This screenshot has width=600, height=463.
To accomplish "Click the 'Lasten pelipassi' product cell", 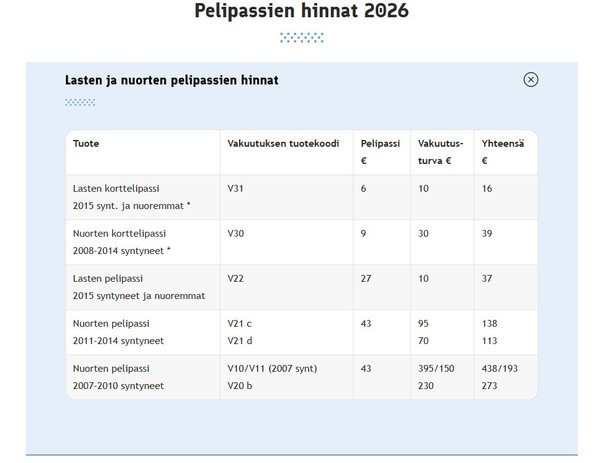I will pos(109,278).
